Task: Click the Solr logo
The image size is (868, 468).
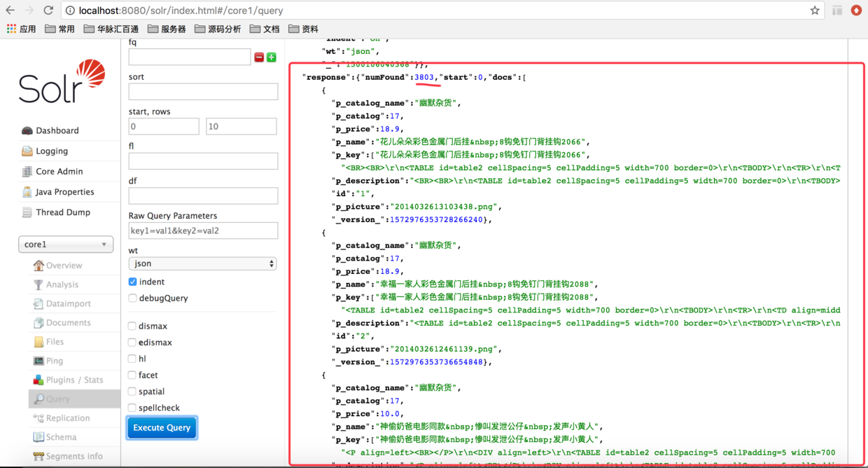Action: click(62, 81)
